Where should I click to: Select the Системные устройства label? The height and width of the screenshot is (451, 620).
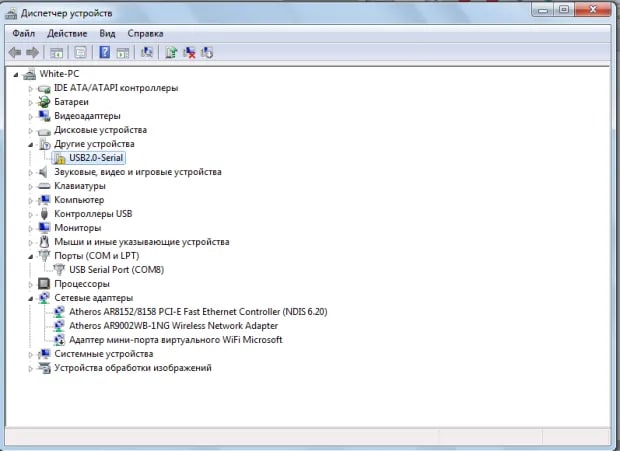pyautogui.click(x=104, y=354)
